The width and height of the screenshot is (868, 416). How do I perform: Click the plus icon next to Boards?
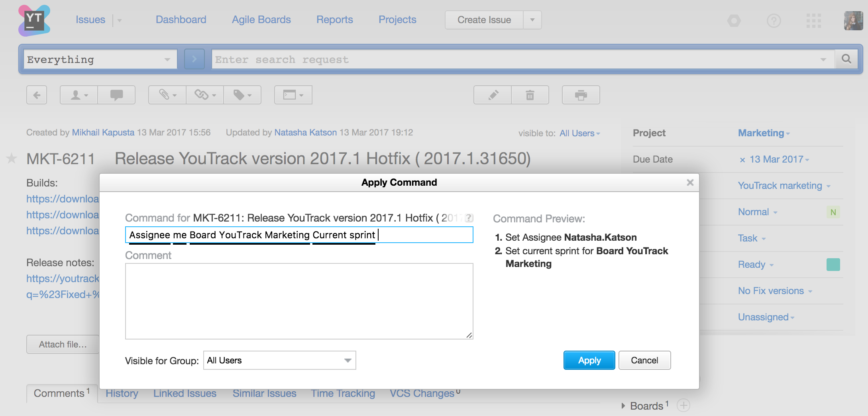pyautogui.click(x=683, y=406)
